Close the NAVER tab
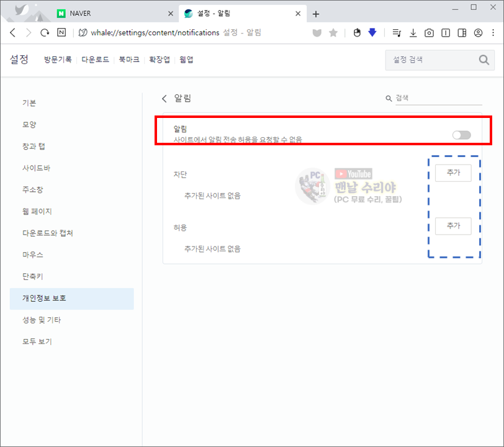 click(x=171, y=14)
